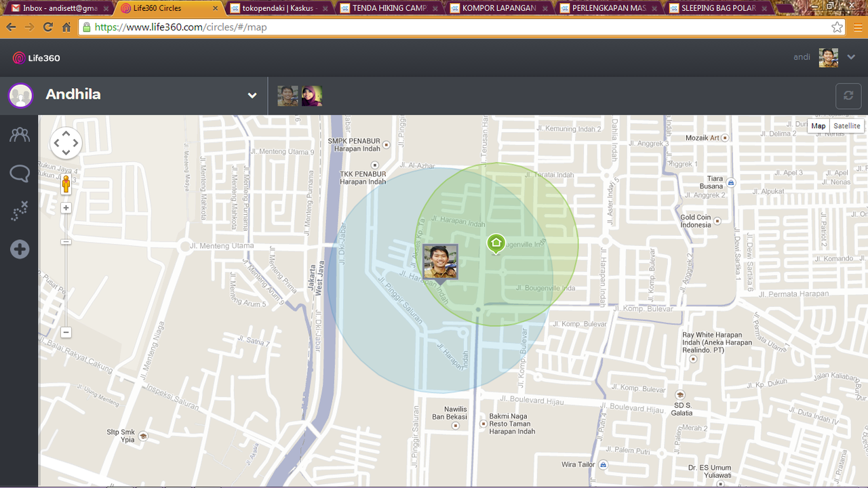The width and height of the screenshot is (868, 488).
Task: Click the Jl. Kemuning Indah 2 label
Action: pos(570,129)
